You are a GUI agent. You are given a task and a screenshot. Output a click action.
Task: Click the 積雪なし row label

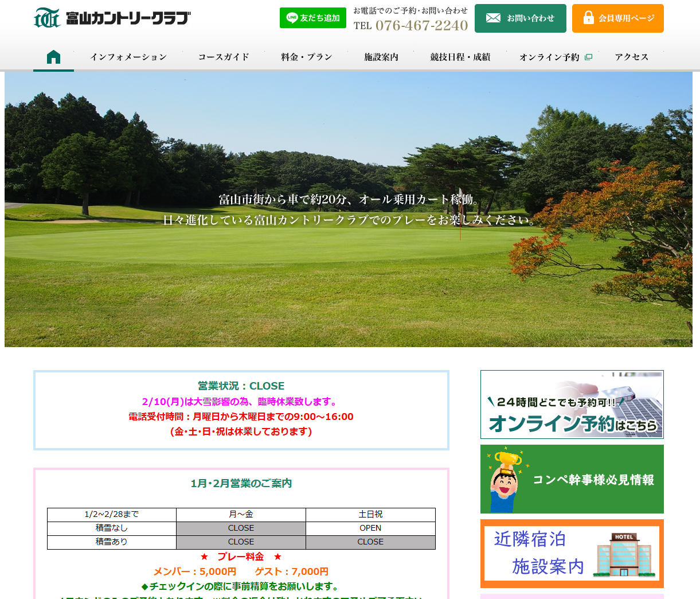point(112,528)
